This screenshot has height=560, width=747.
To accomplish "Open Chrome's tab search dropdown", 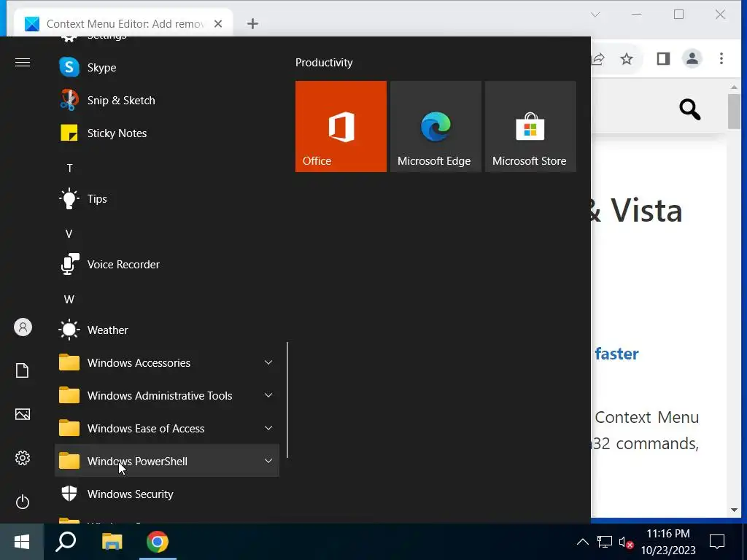I will [595, 15].
